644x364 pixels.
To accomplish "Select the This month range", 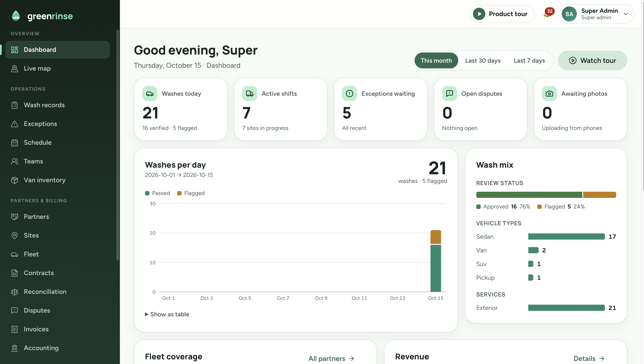I will coord(436,60).
